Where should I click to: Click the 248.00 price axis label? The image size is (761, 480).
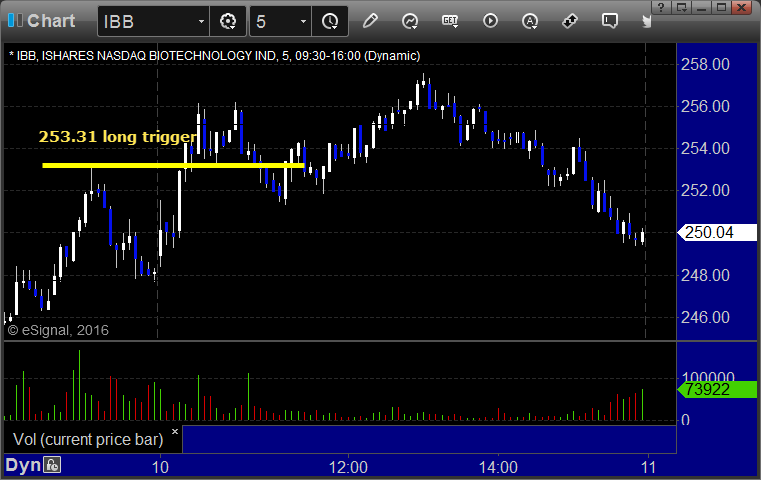pos(705,275)
